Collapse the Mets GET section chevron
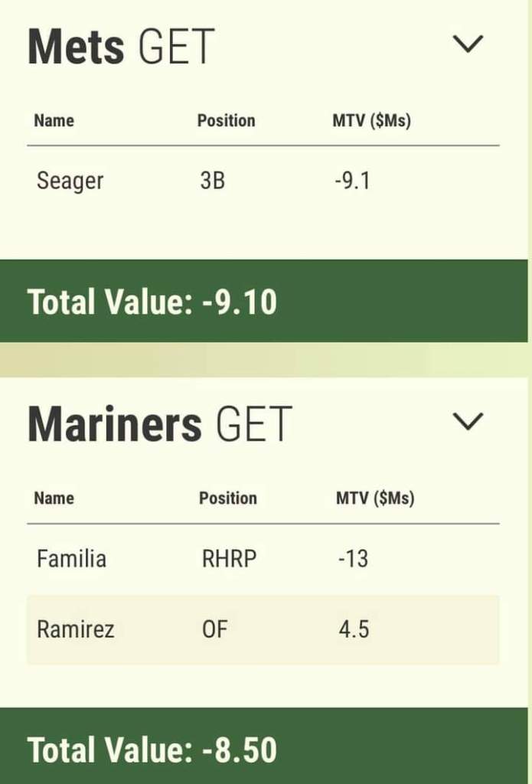The width and height of the screenshot is (532, 784). pos(468,44)
